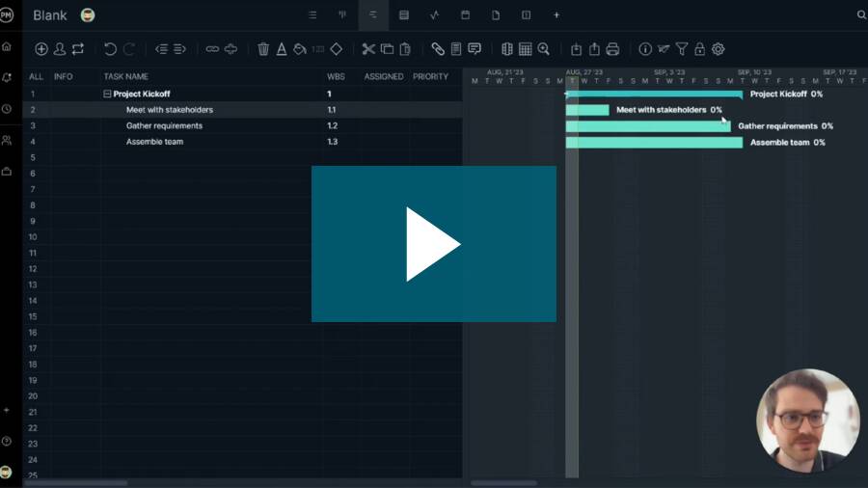This screenshot has width=868, height=488.
Task: Click the PM logo
Action: 6,14
